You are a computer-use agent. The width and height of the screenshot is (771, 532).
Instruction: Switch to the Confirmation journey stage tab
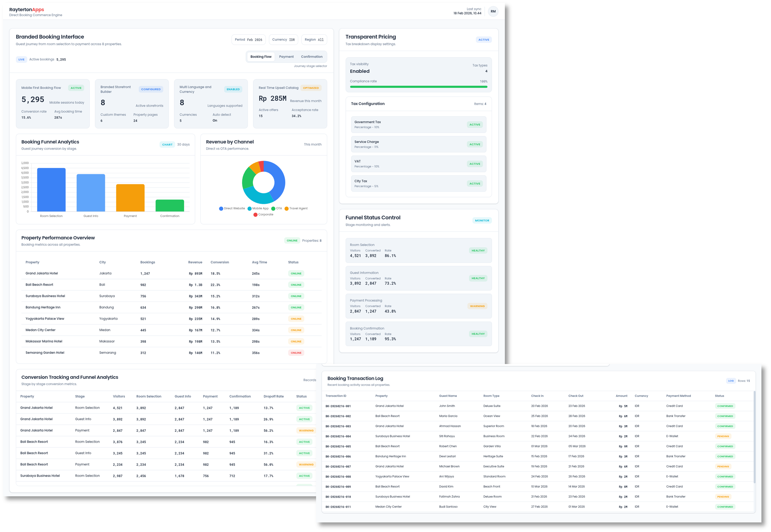point(311,56)
